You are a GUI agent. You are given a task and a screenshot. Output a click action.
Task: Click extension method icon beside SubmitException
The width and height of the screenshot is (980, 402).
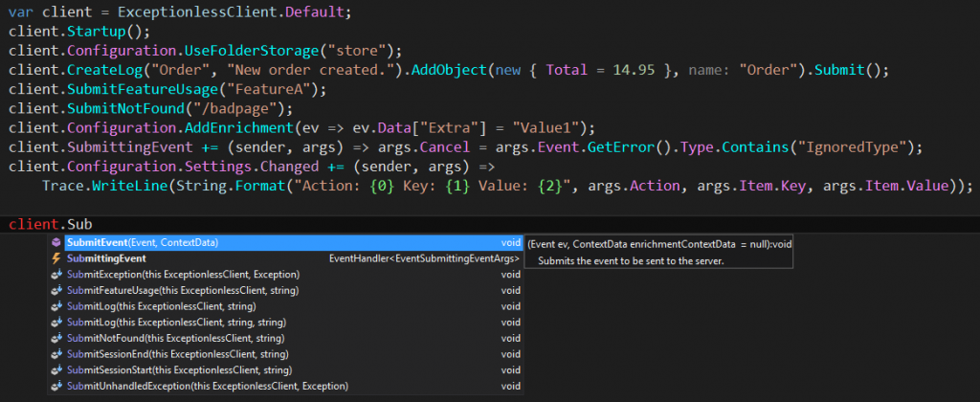[x=56, y=275]
